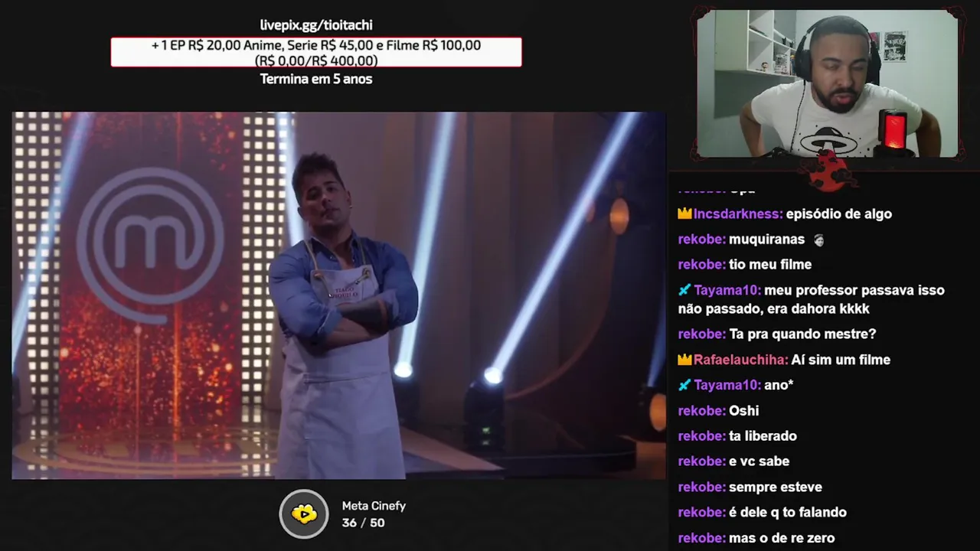Viewport: 980px width, 551px height.
Task: Click the chat message 'ta liberado'
Action: point(763,436)
